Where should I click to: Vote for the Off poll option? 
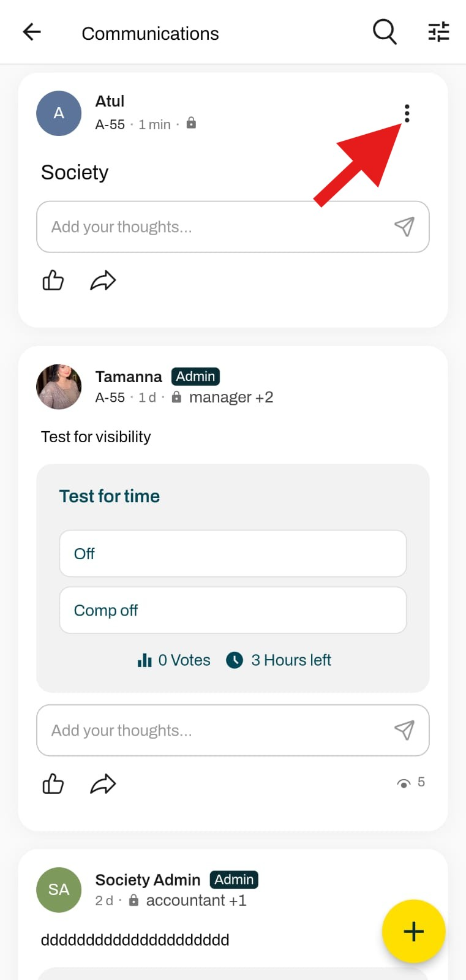click(233, 554)
